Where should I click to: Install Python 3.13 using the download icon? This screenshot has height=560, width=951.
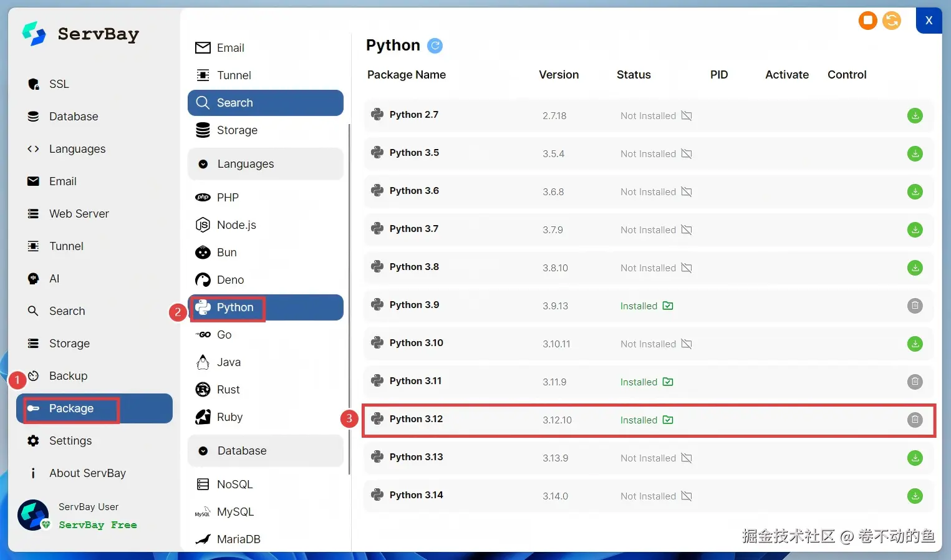tap(915, 458)
